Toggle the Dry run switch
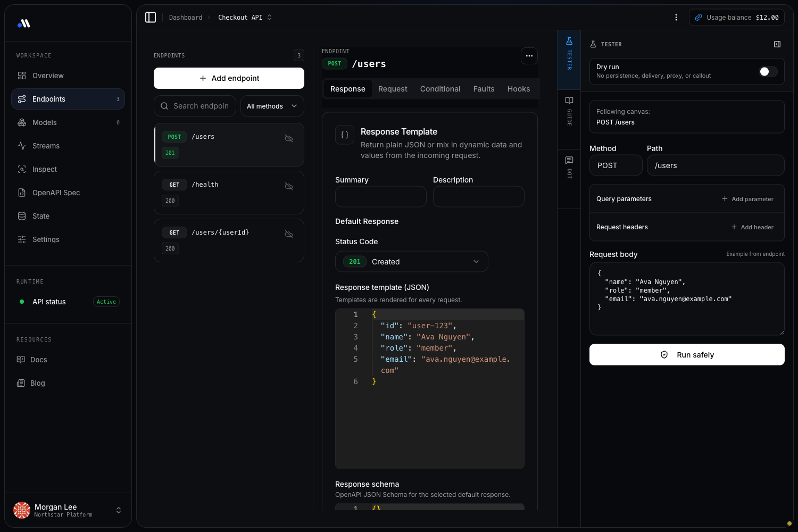Screen dimensions: 798x532 click(x=768, y=71)
